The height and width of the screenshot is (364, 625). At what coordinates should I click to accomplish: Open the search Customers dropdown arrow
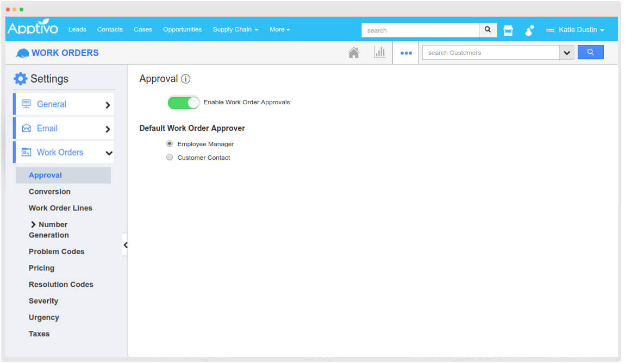pyautogui.click(x=566, y=52)
